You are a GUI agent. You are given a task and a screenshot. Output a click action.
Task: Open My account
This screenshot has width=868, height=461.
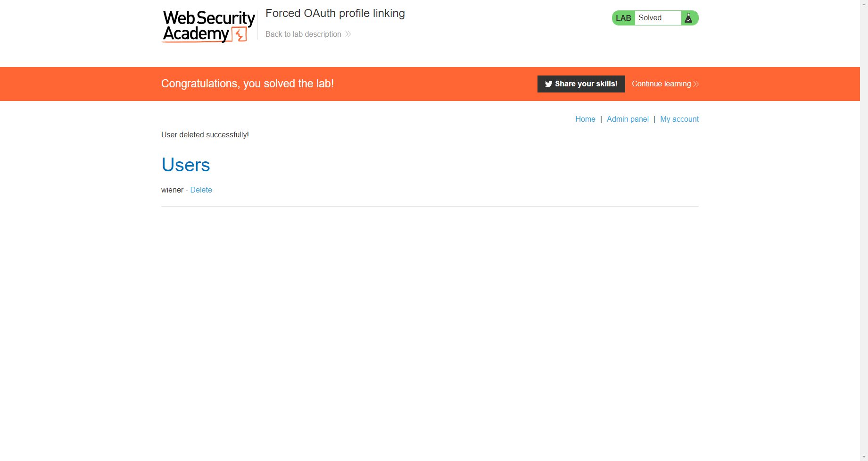(679, 119)
